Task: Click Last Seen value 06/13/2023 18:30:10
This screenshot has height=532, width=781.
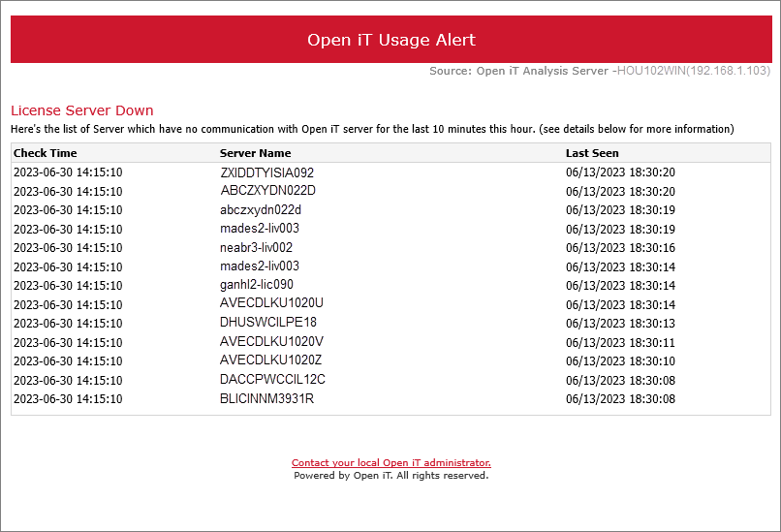Action: pyautogui.click(x=620, y=361)
